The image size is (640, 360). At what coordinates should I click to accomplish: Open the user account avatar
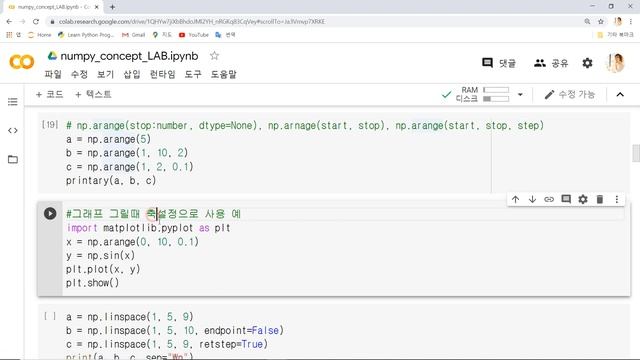(616, 63)
